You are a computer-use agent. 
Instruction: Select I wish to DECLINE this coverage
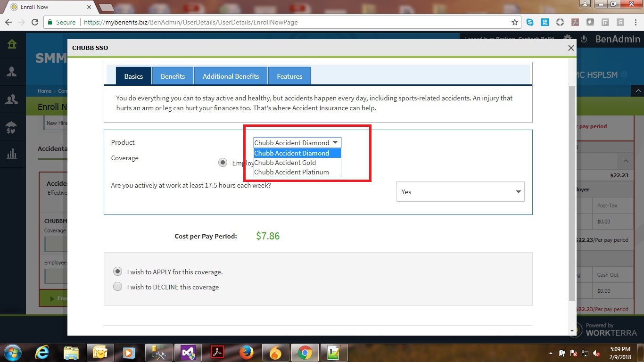tap(117, 287)
